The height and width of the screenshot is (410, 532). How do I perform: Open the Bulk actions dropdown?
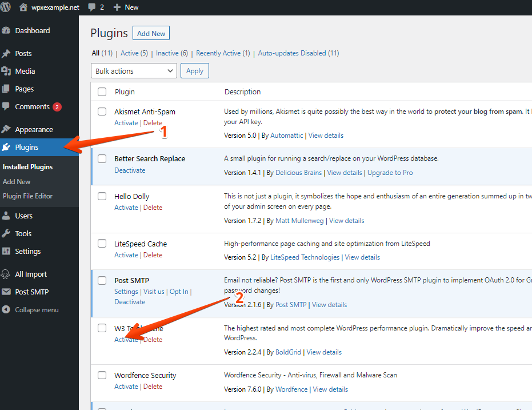pyautogui.click(x=134, y=71)
